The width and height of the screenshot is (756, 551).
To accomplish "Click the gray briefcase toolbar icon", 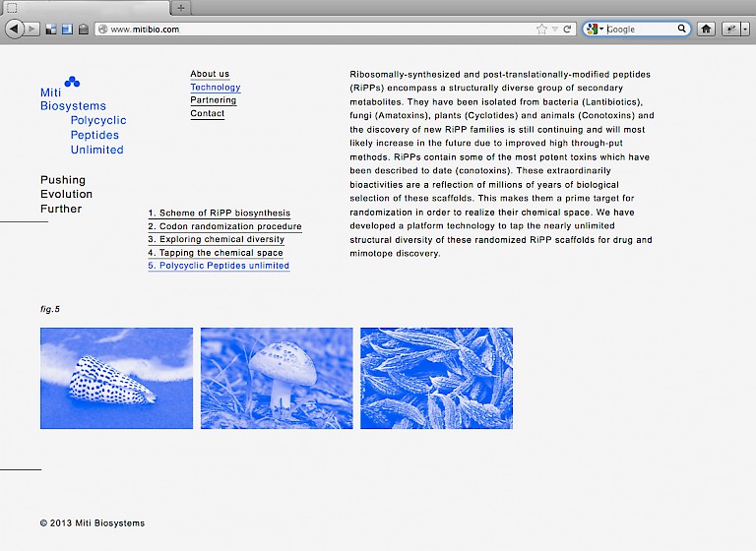I will (83, 30).
